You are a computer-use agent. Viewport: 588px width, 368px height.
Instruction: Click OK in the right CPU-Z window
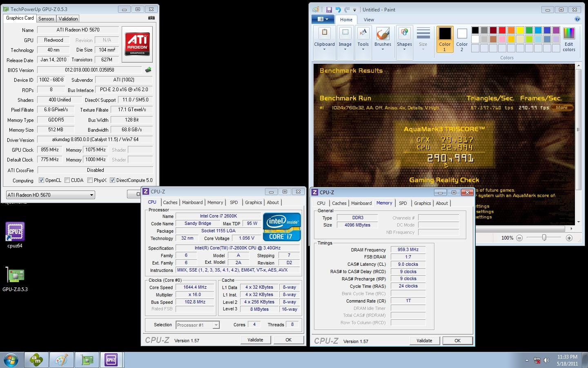pyautogui.click(x=457, y=341)
